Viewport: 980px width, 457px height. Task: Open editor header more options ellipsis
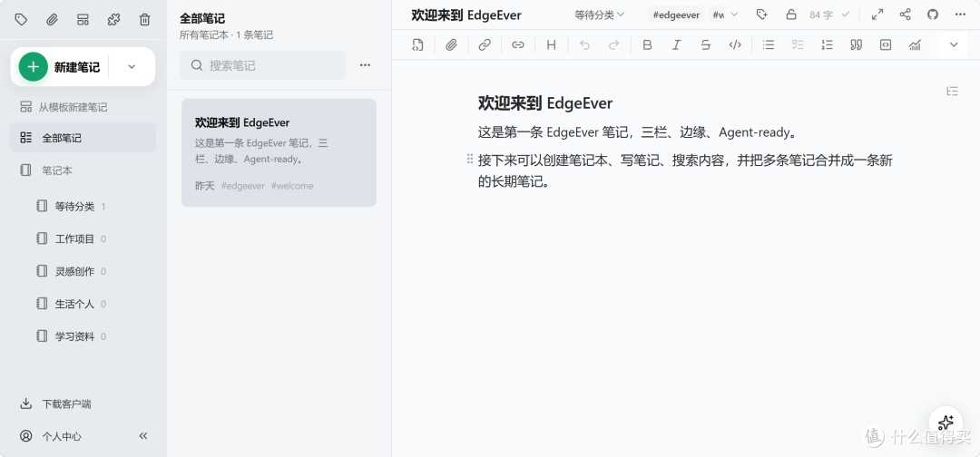pos(961,15)
